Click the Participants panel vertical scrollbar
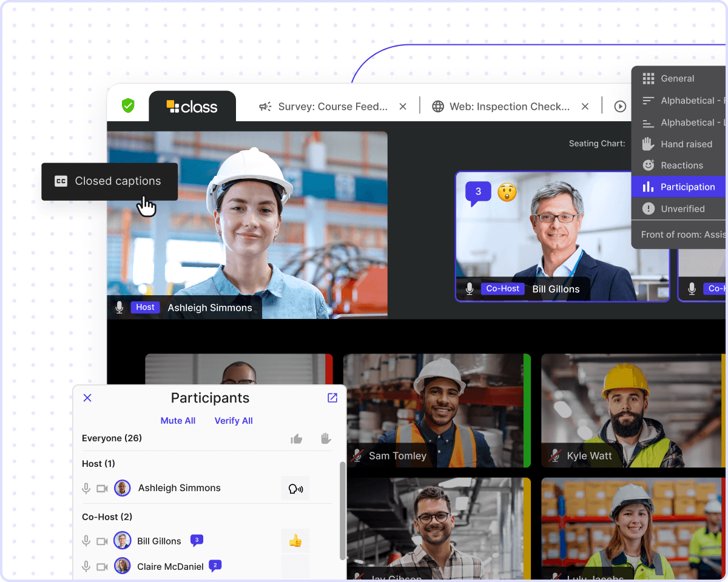The width and height of the screenshot is (728, 582). (343, 509)
